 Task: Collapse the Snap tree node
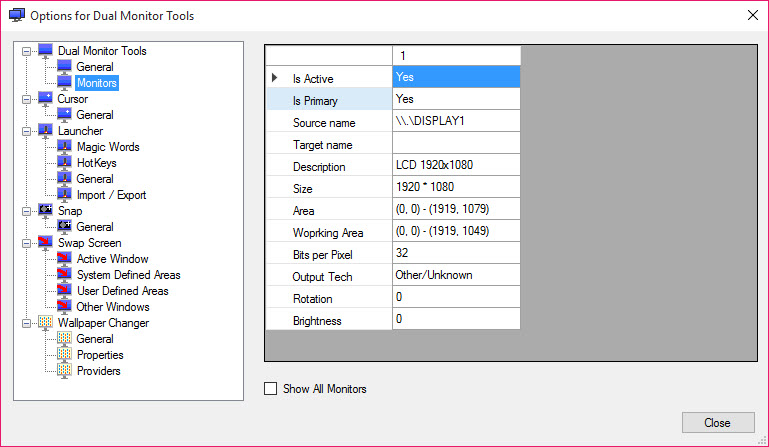26,211
